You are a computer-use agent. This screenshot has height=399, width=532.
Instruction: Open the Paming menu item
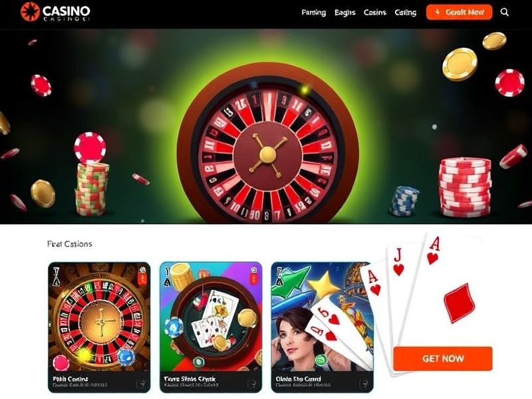(x=313, y=13)
